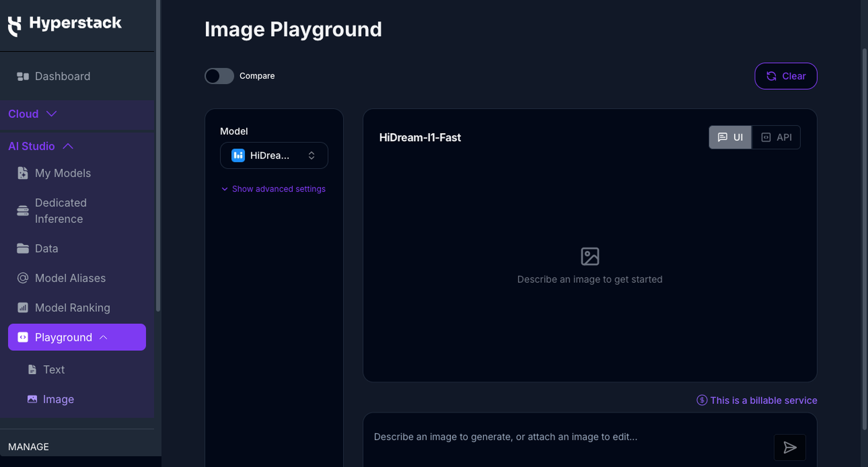Toggle the Compare switch
Screen dimensions: 868x467
point(219,76)
